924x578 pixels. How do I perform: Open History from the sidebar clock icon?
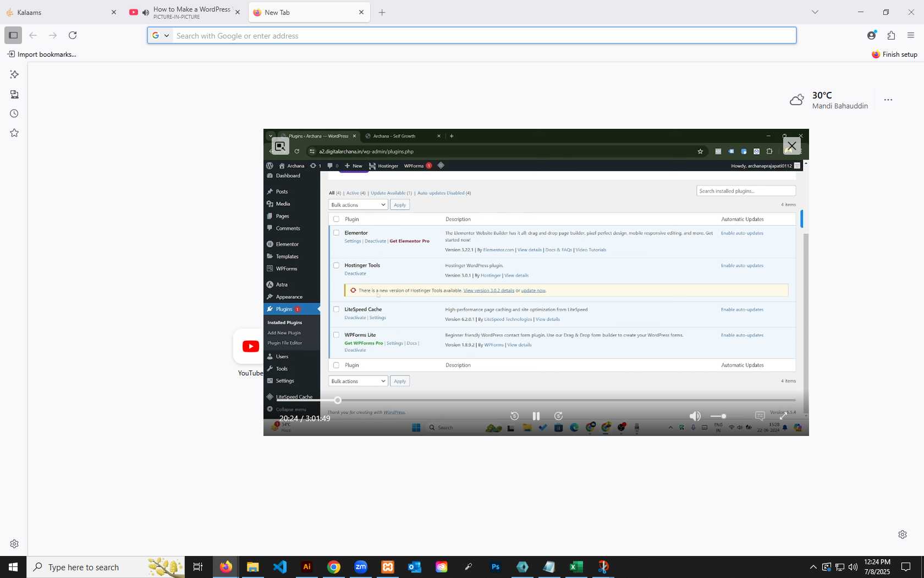pos(14,113)
